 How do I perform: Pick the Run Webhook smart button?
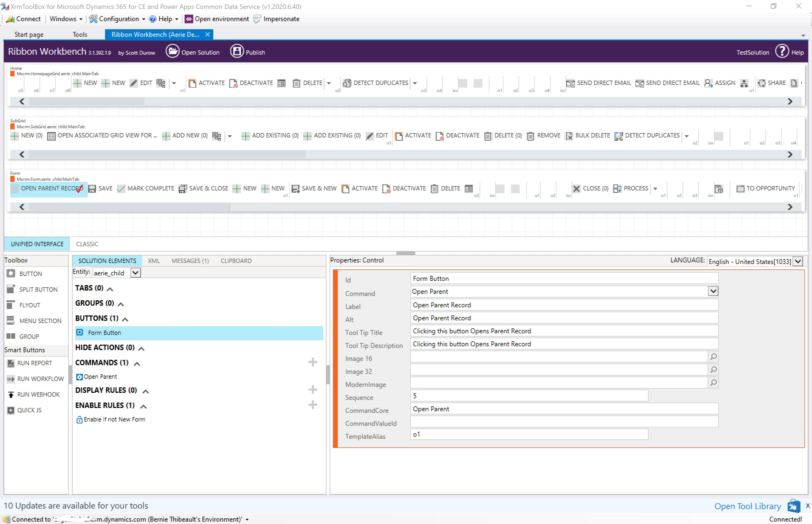(33, 394)
